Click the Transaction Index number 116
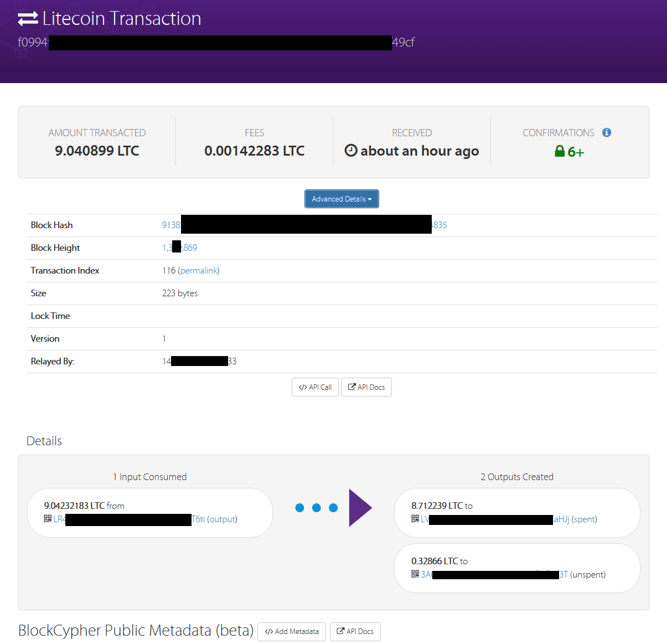Viewport: 667px width, 644px height. pos(169,270)
